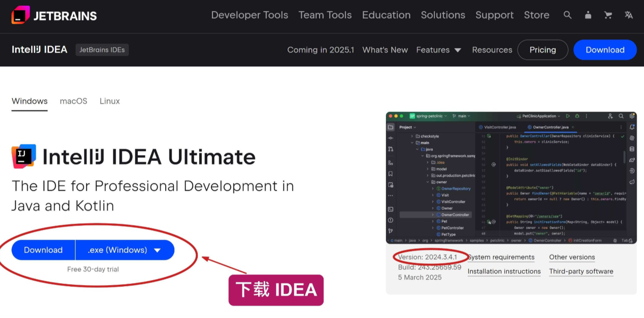Click the Free 30-day trial text
The width and height of the screenshot is (644, 318).
[93, 269]
